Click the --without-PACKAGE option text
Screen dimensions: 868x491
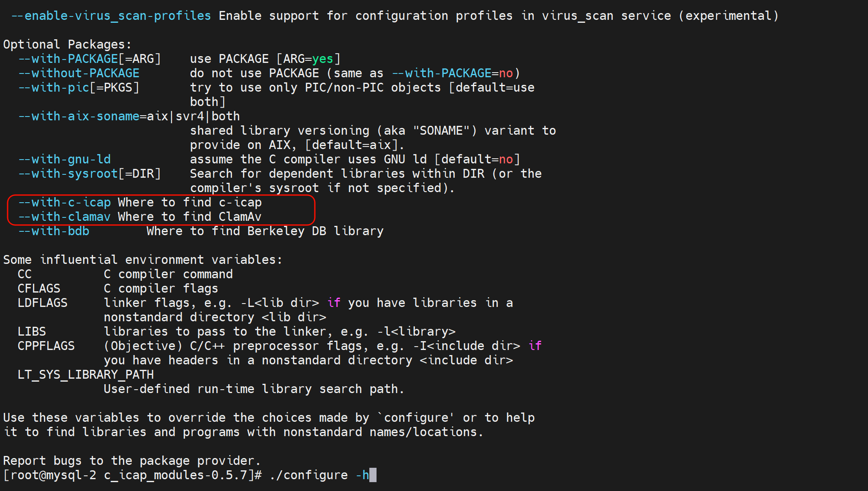tap(79, 73)
